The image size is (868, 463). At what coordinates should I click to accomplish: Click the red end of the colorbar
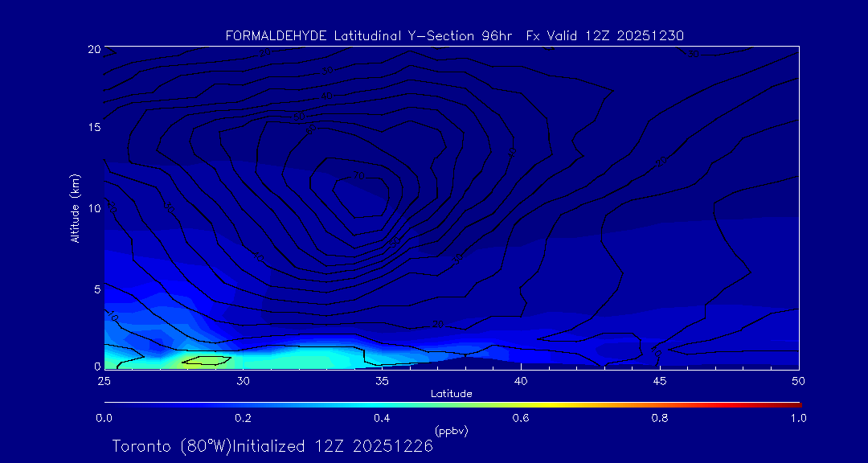pos(796,404)
